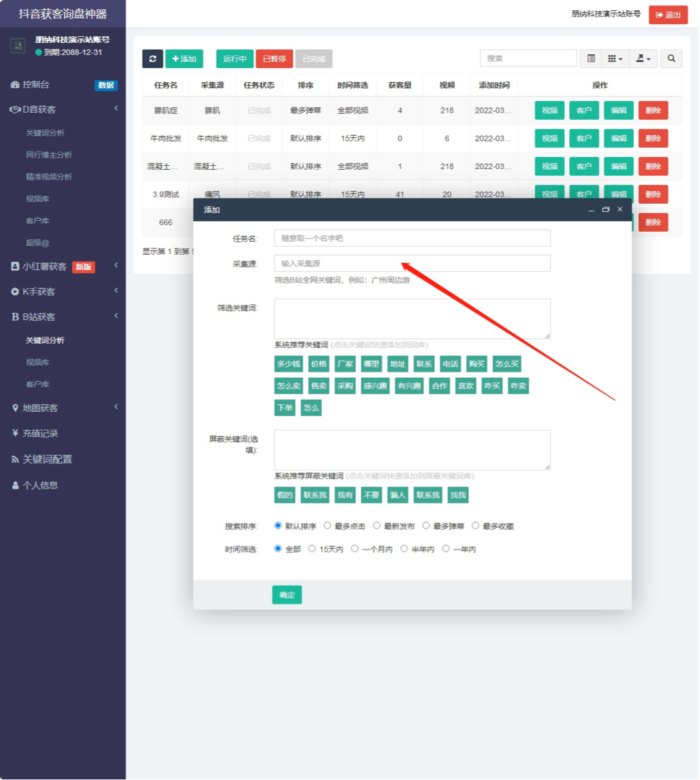Click the 任务名 input field

point(412,238)
